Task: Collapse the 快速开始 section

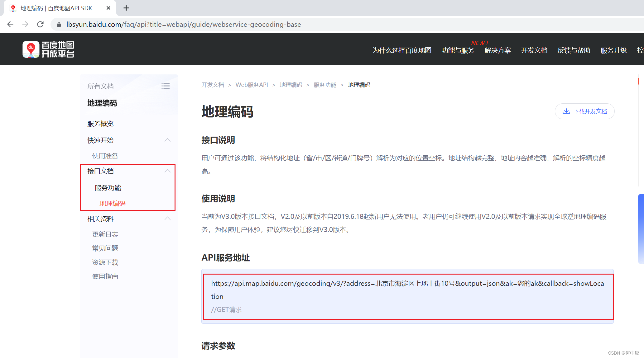Action: [x=167, y=140]
